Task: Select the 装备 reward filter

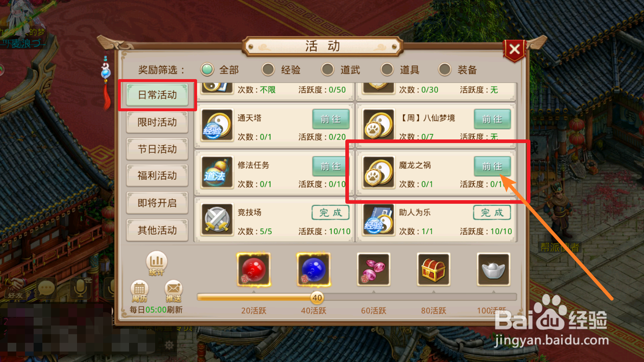Action: [x=457, y=69]
